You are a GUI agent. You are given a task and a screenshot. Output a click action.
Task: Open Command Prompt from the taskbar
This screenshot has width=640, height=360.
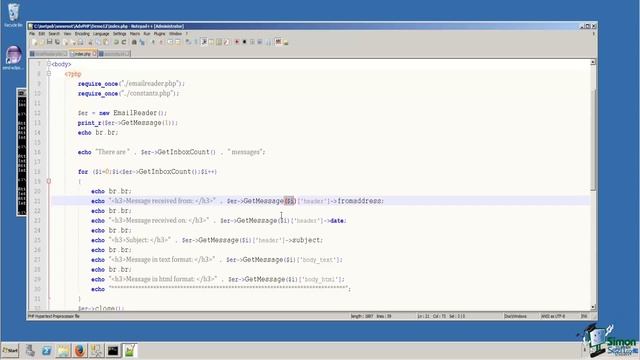tap(113, 351)
